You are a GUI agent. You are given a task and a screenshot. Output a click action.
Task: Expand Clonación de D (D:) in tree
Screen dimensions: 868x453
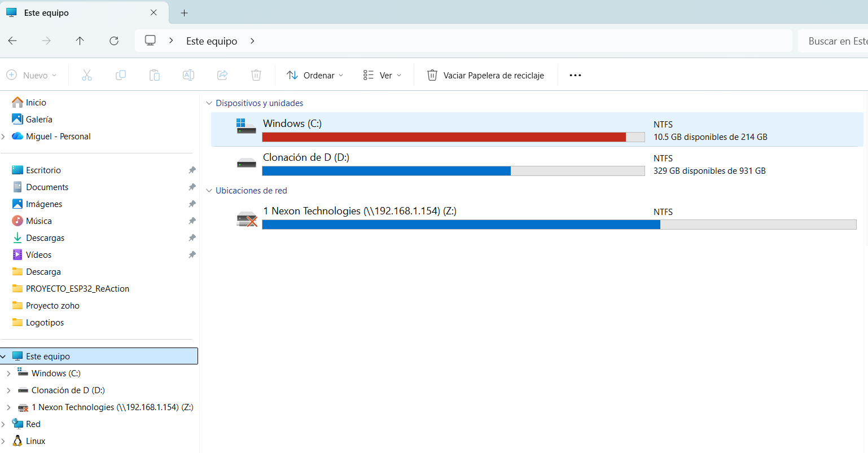point(8,390)
